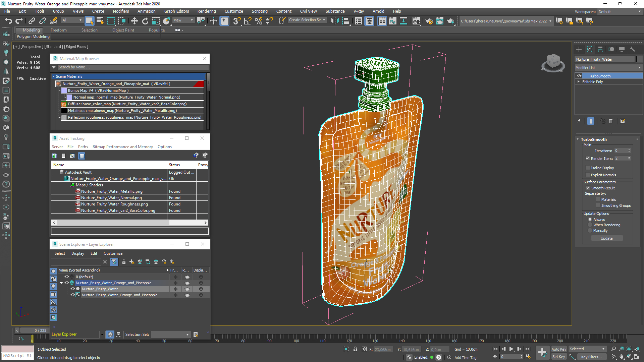Open the Rendering menu
The image size is (644, 362).
coord(206,11)
